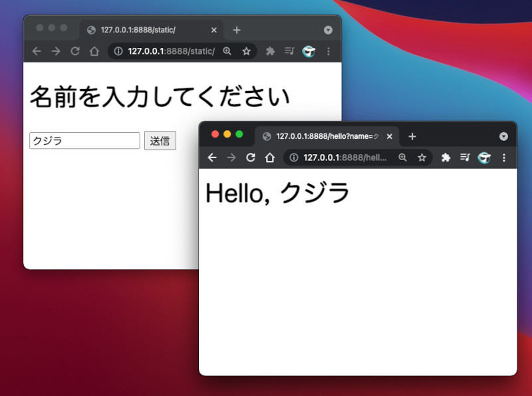Viewport: 532px width, 396px height.
Task: Open profile avatar in hello window
Action: (x=484, y=157)
